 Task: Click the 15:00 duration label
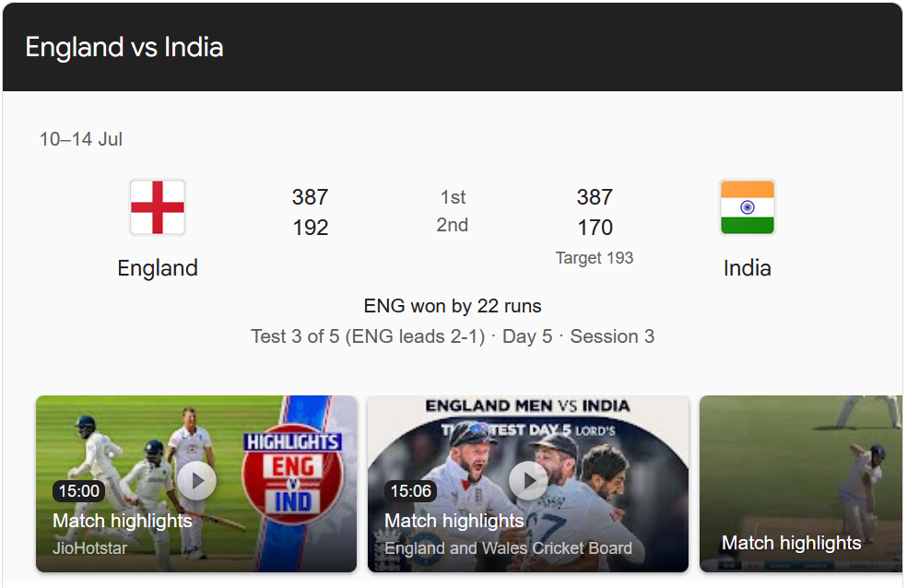[x=79, y=491]
